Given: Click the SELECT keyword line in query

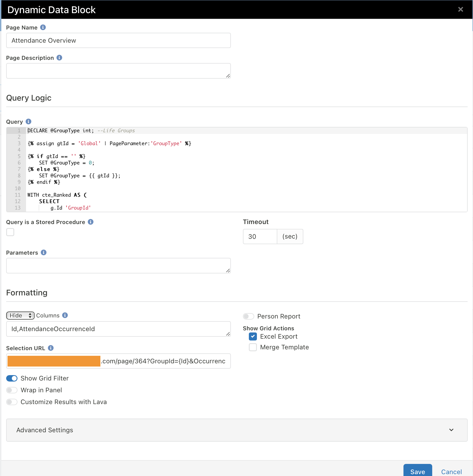Looking at the screenshot, I should 49,202.
